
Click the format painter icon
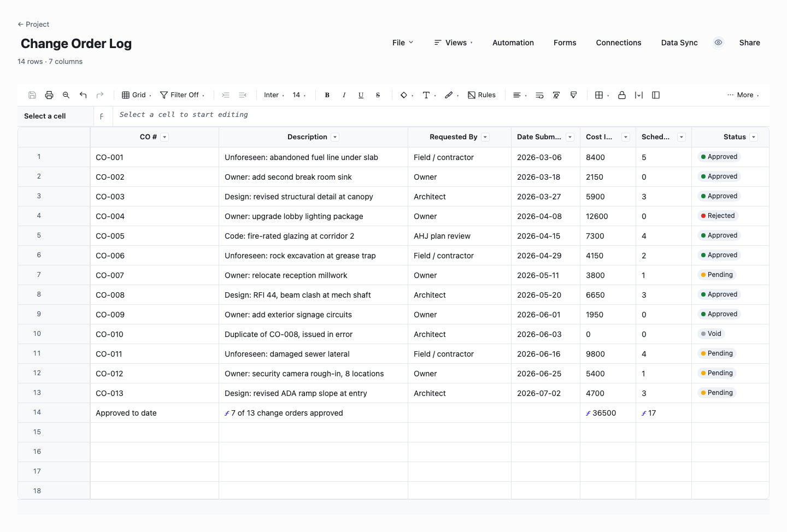573,95
